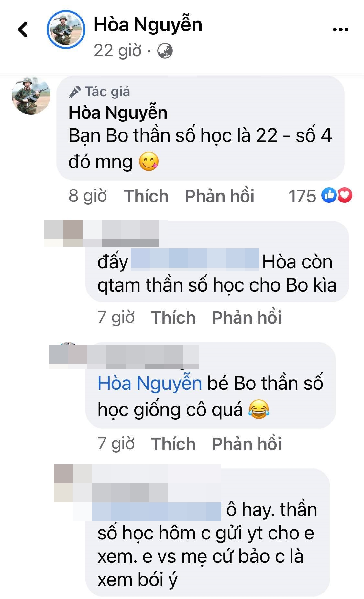Reply to author comment with Phản hồi
Viewport: 364px width, 599px height.
220,196
